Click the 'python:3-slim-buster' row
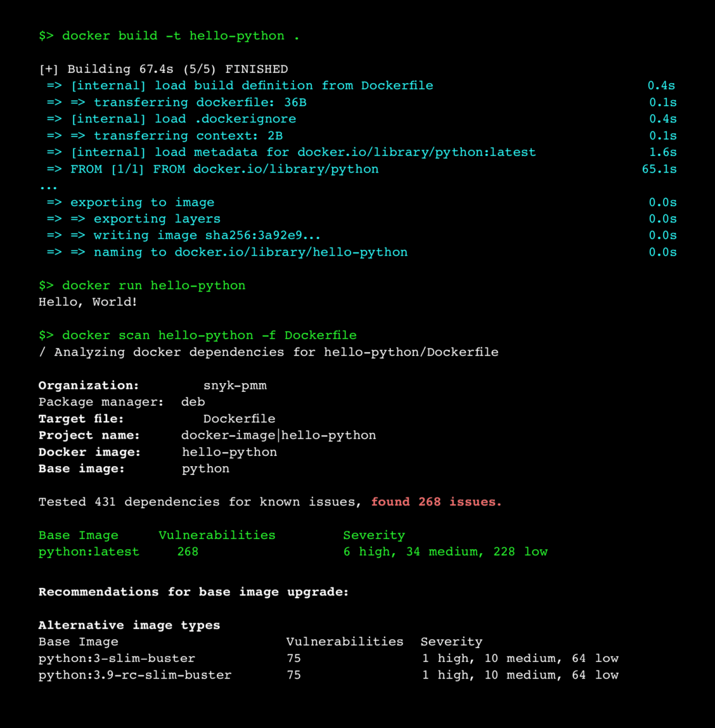This screenshot has height=728, width=715. click(329, 659)
